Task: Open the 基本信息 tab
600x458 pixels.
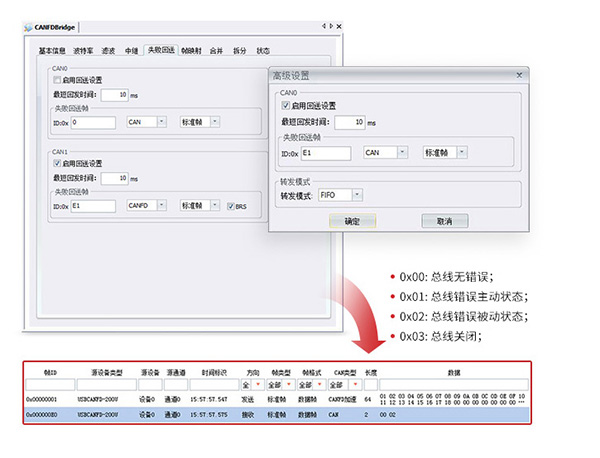Action: 52,51
